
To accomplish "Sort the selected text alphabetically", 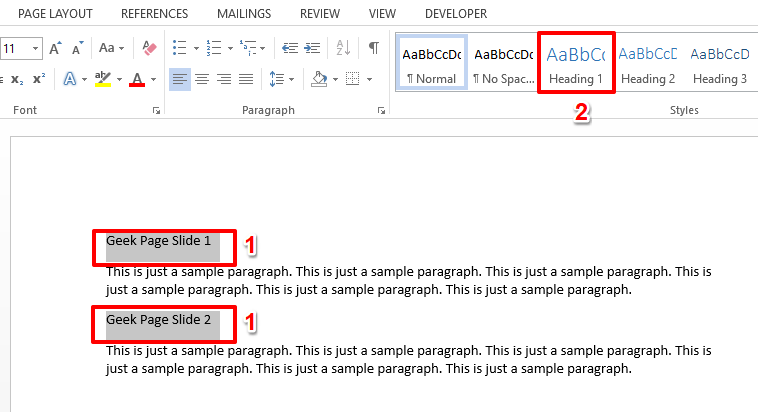I will pos(343,48).
